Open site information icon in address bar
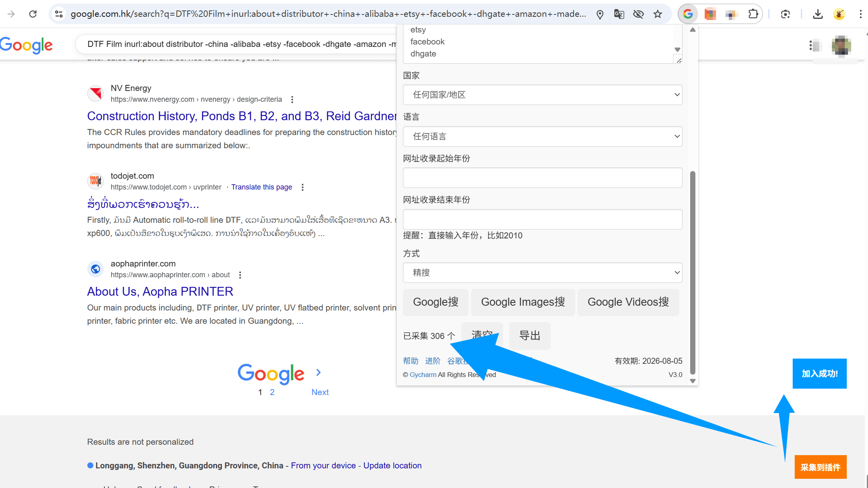This screenshot has height=488, width=868. point(59,14)
